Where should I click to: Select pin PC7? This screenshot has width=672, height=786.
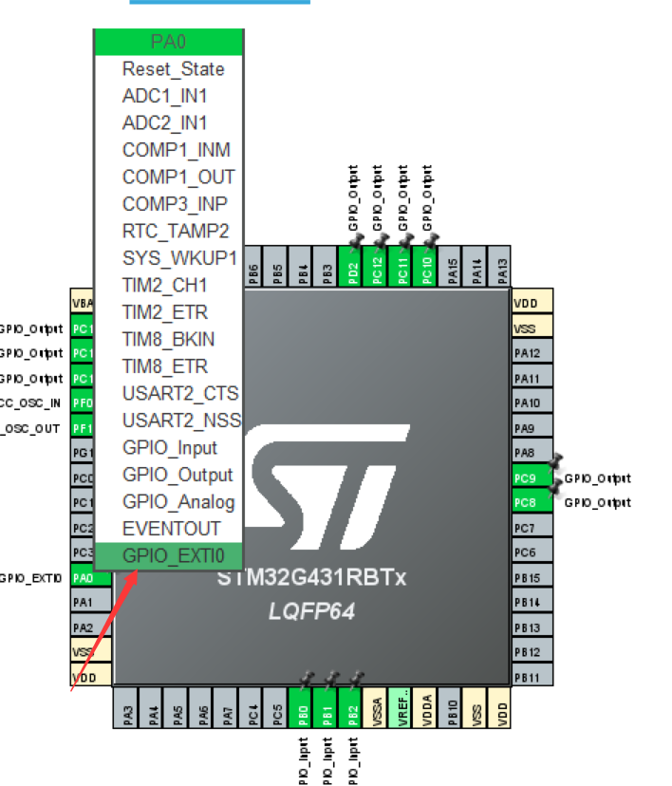(x=532, y=525)
